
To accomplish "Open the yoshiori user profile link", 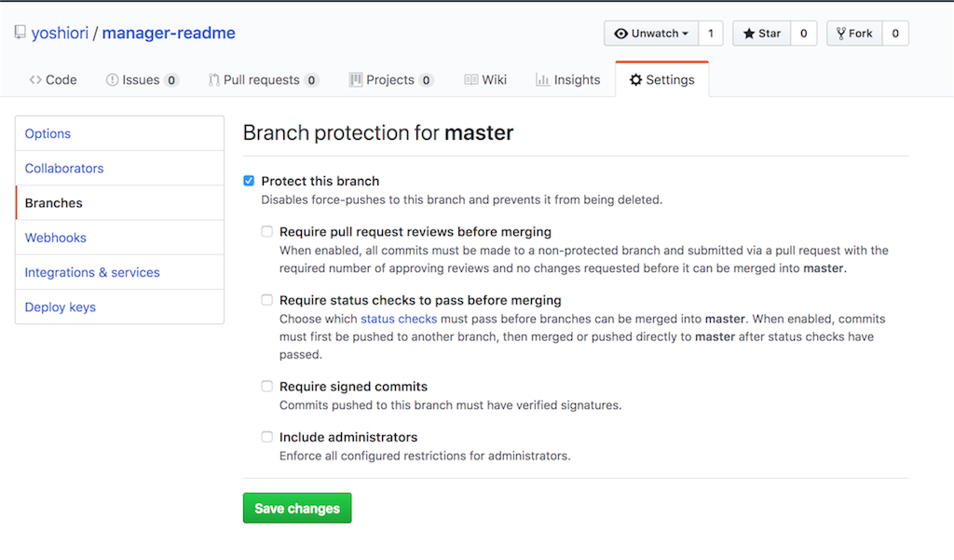I will [60, 33].
